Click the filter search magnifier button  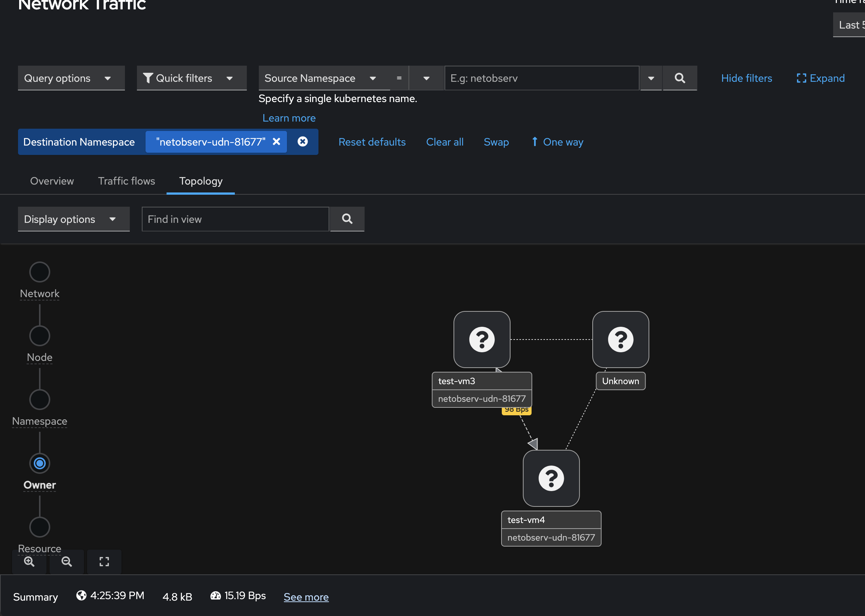pos(680,78)
